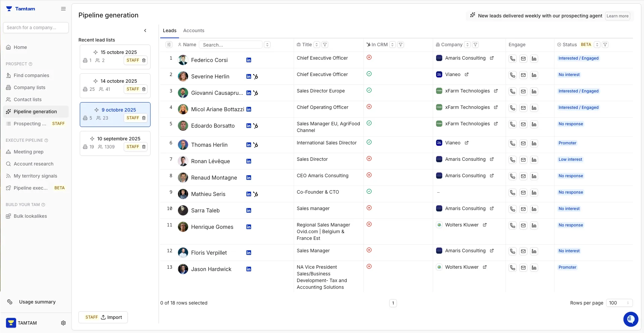The width and height of the screenshot is (644, 333).
Task: Open Find companies page
Action: [x=36, y=75]
